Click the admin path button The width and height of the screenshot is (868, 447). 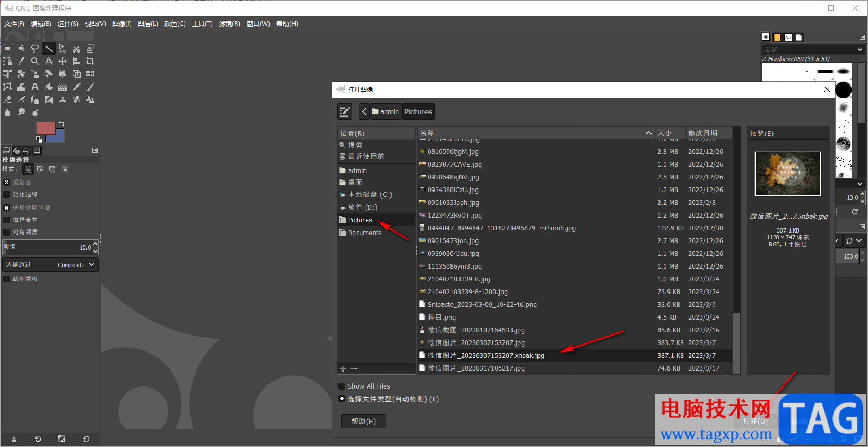[386, 111]
